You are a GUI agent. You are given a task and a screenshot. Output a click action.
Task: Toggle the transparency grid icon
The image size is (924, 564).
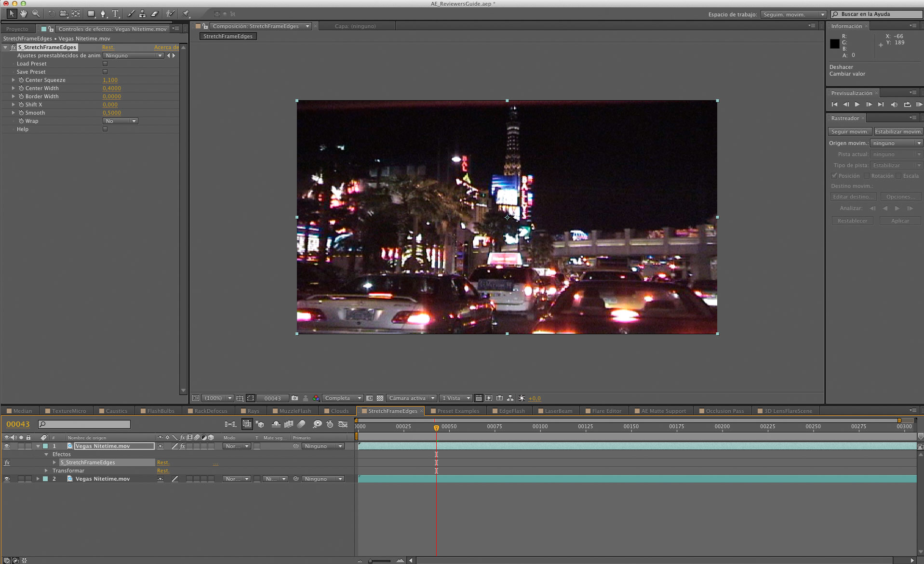tap(380, 398)
